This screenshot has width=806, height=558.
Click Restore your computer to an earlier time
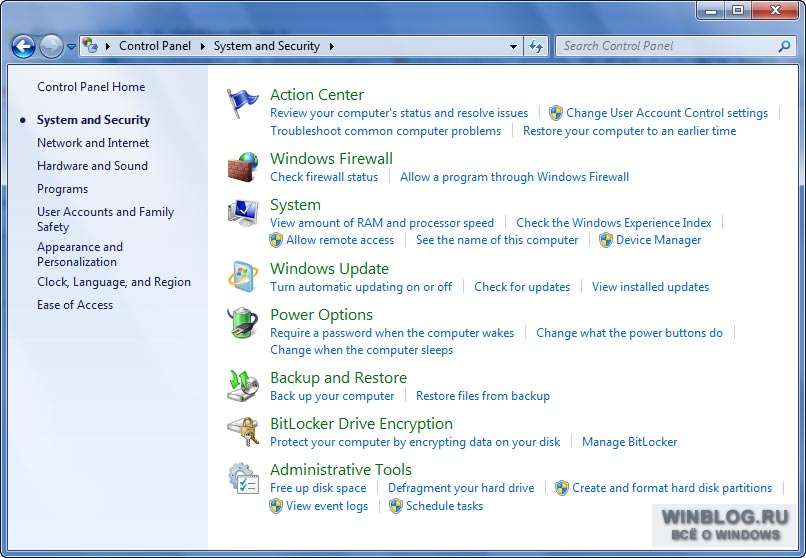pyautogui.click(x=629, y=131)
